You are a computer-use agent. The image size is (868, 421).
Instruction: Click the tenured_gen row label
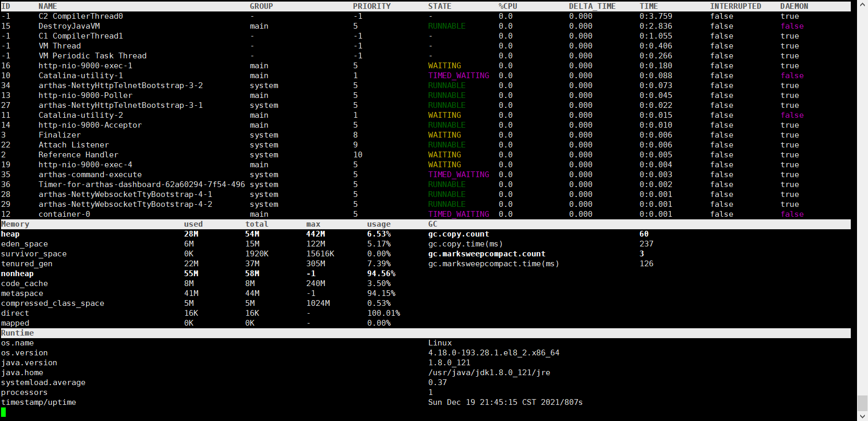[x=27, y=264]
